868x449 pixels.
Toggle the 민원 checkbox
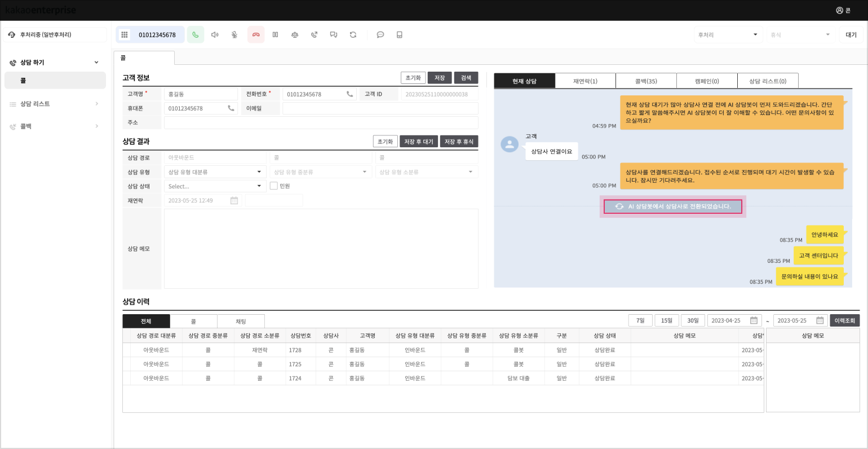tap(274, 186)
